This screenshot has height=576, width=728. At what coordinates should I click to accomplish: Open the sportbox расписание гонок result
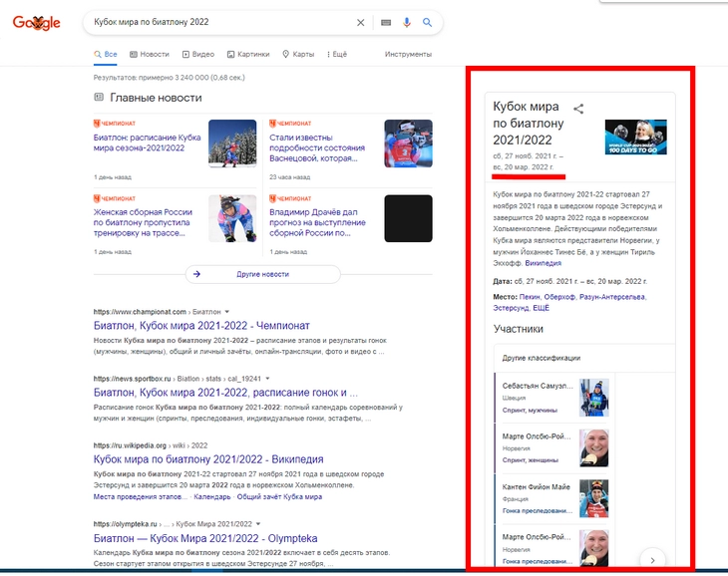[x=225, y=393]
